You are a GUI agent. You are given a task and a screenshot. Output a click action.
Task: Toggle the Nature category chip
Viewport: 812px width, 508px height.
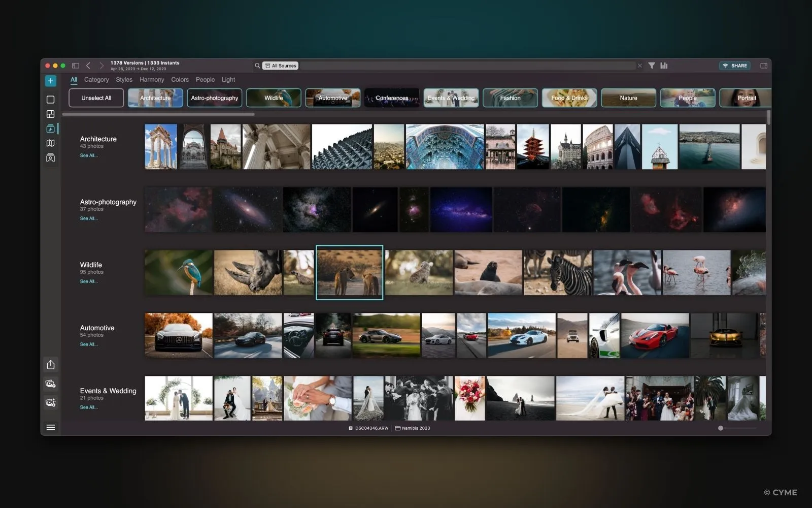[x=628, y=98]
